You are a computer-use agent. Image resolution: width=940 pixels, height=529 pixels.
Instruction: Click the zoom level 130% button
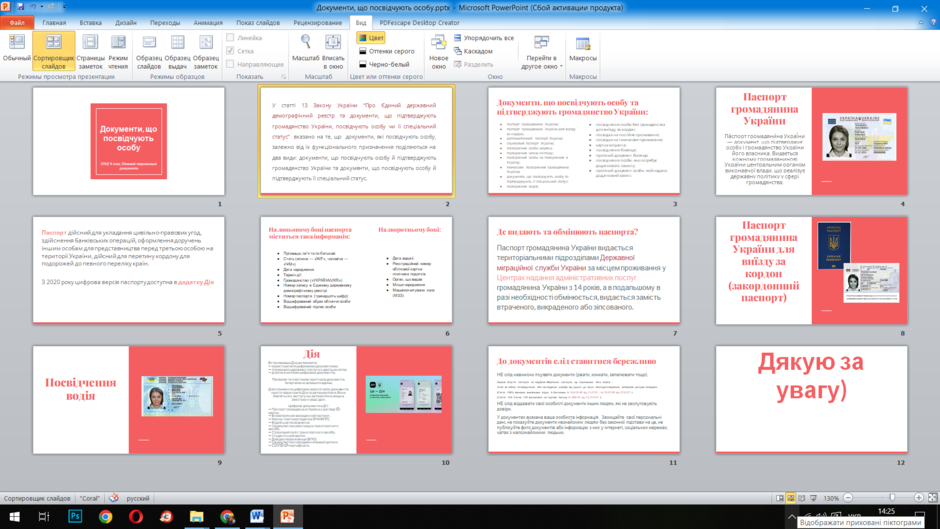(x=831, y=498)
